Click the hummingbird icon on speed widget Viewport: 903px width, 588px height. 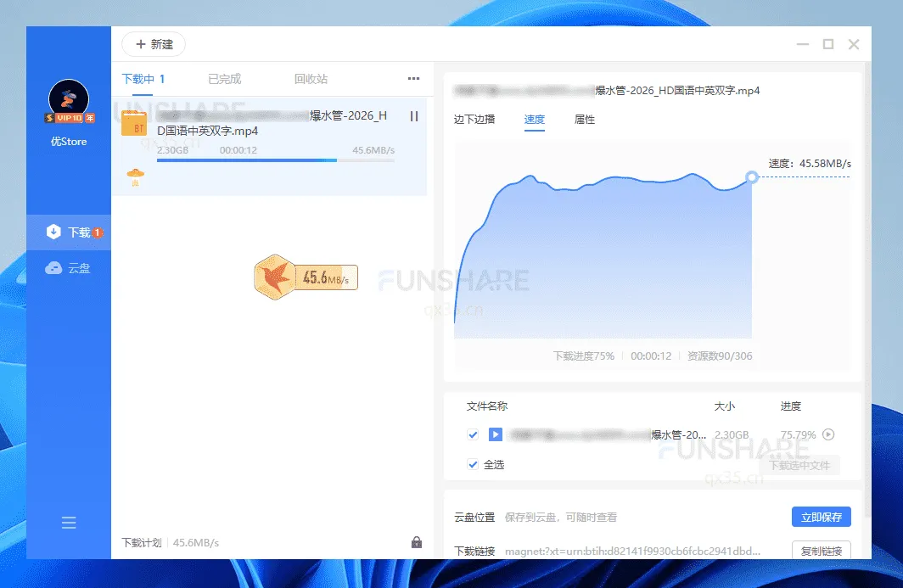tap(275, 277)
